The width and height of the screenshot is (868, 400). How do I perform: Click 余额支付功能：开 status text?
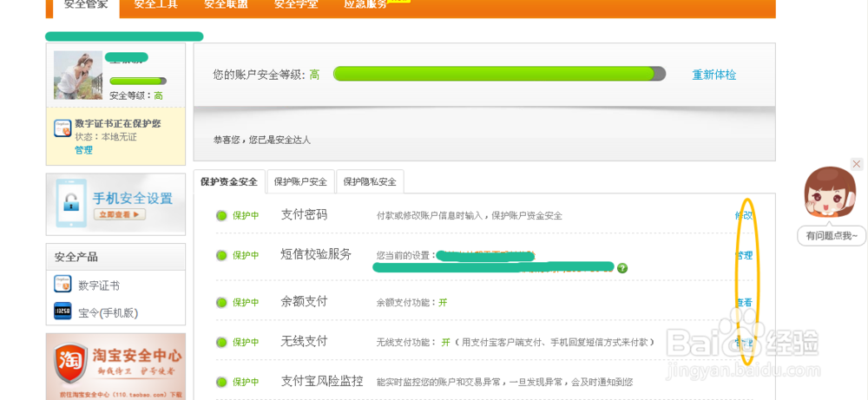point(411,303)
